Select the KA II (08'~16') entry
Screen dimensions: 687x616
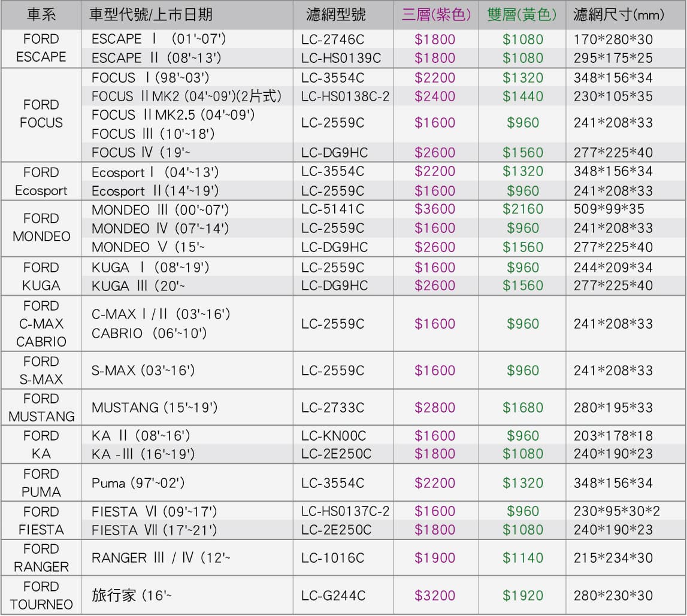click(141, 436)
